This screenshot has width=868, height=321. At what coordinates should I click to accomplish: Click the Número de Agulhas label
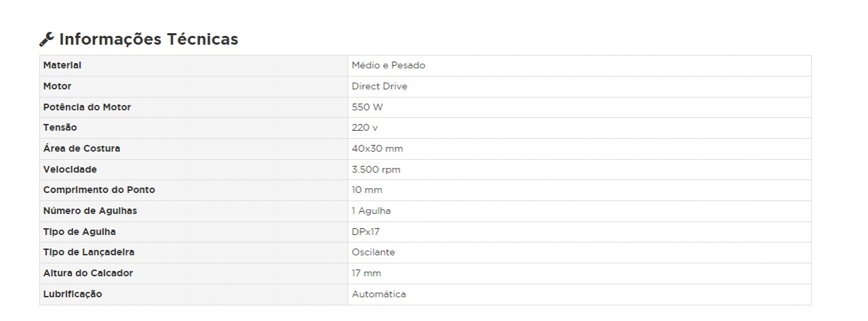click(90, 211)
